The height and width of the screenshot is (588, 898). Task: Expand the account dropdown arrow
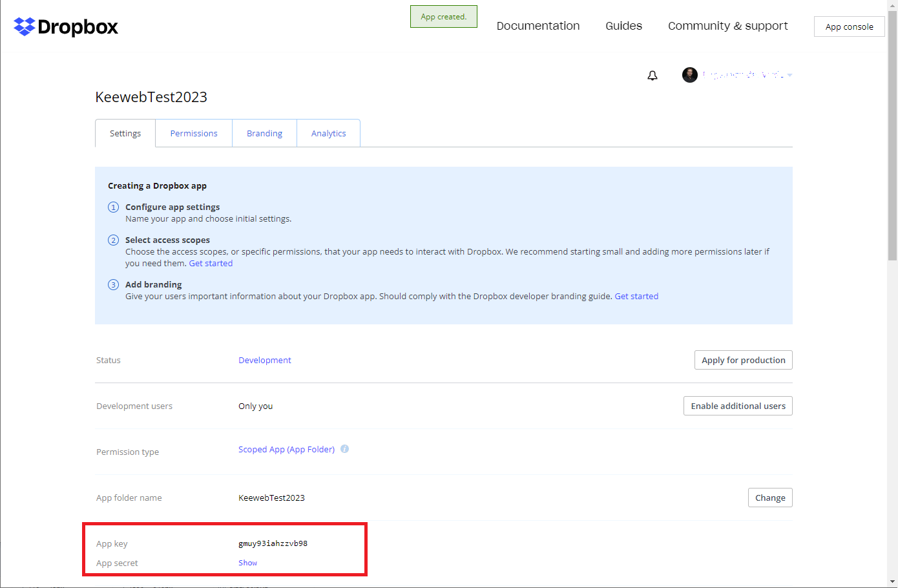[x=789, y=75]
